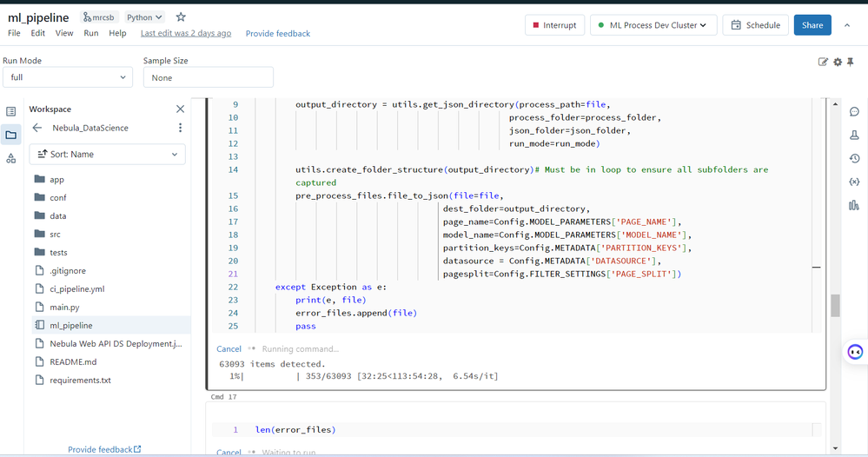Viewport: 868px width, 457px height.
Task: Click the Sample Size input field
Action: click(208, 77)
